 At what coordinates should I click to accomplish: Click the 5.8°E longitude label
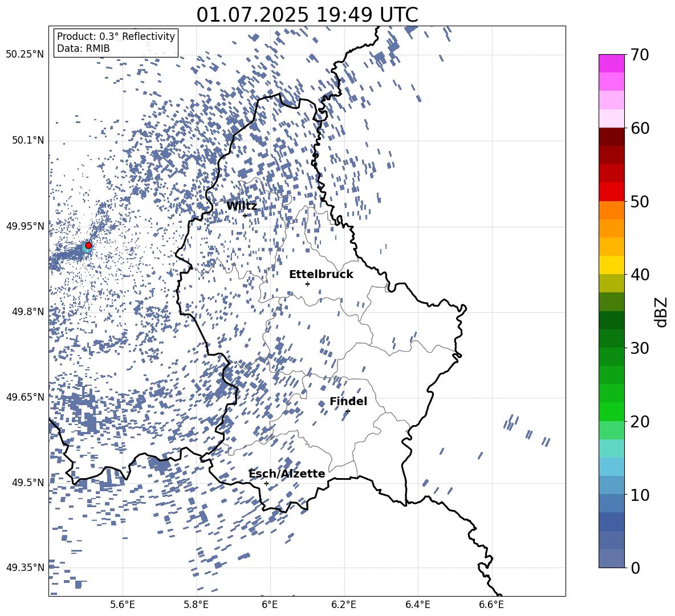196,605
